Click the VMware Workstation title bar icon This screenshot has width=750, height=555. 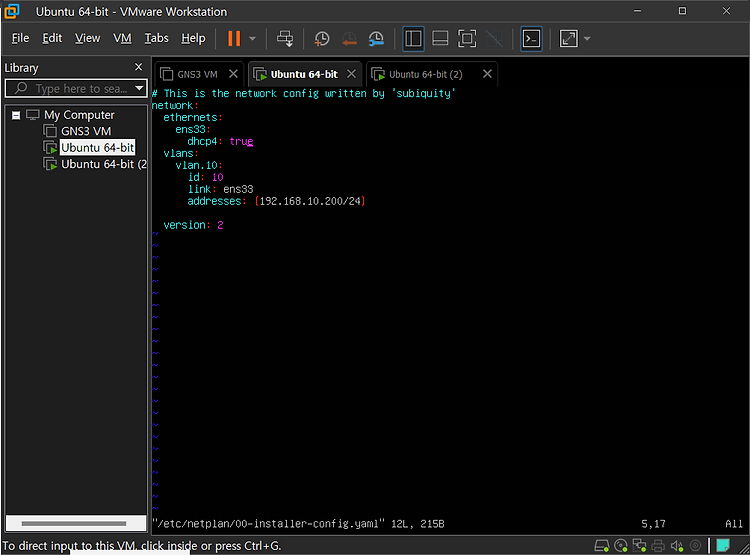(x=12, y=11)
